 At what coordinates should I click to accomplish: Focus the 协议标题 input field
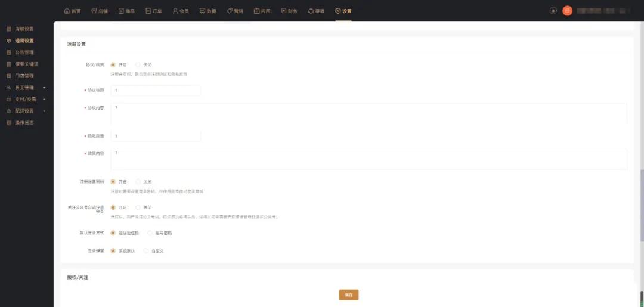[156, 90]
